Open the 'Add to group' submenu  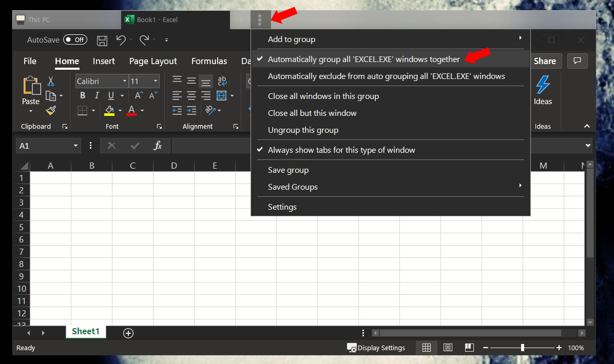tap(390, 39)
